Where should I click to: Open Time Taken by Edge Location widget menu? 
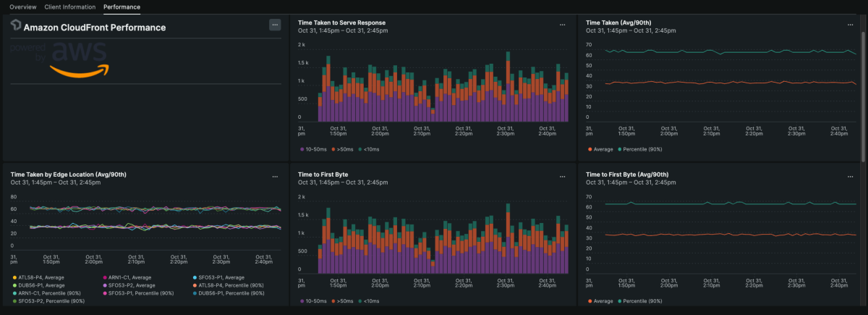(274, 177)
